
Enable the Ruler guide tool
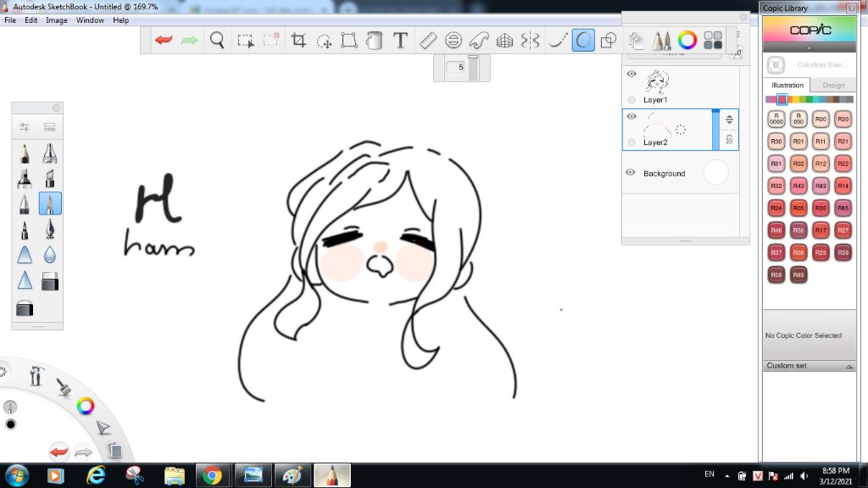(x=428, y=41)
